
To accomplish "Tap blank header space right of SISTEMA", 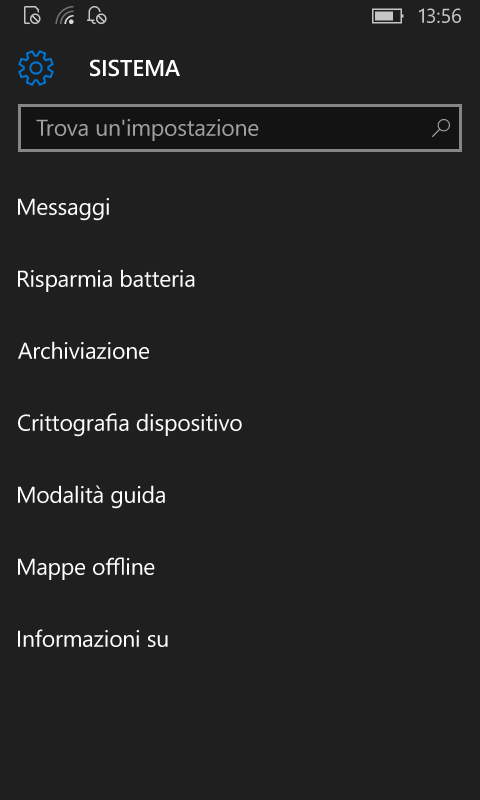I will 326,68.
